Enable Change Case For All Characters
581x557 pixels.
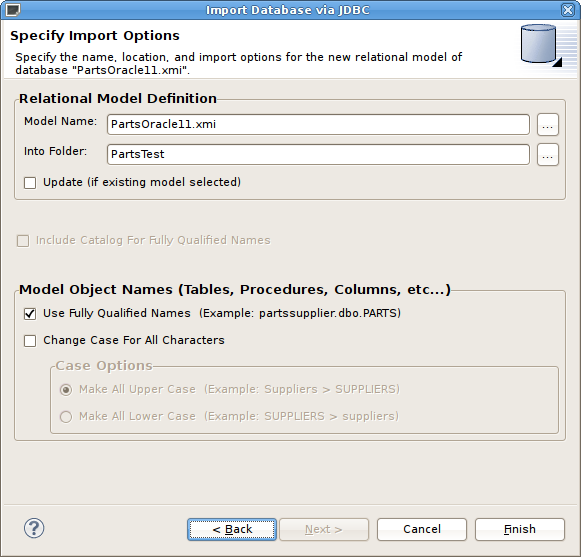tap(30, 341)
